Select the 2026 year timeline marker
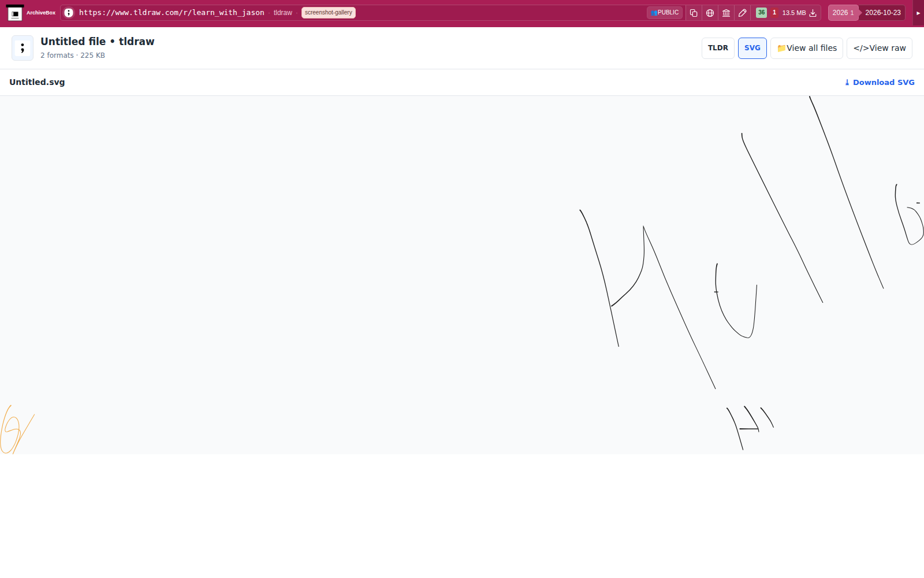The image size is (924, 578). 843,13
